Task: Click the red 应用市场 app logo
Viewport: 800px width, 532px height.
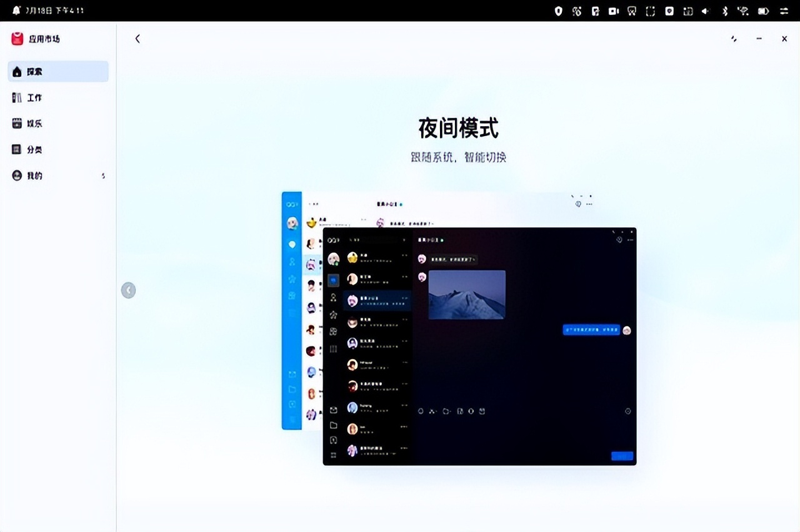Action: pyautogui.click(x=17, y=39)
